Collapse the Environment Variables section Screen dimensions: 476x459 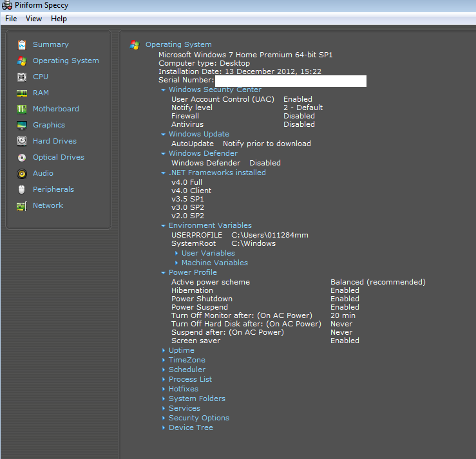pos(164,226)
